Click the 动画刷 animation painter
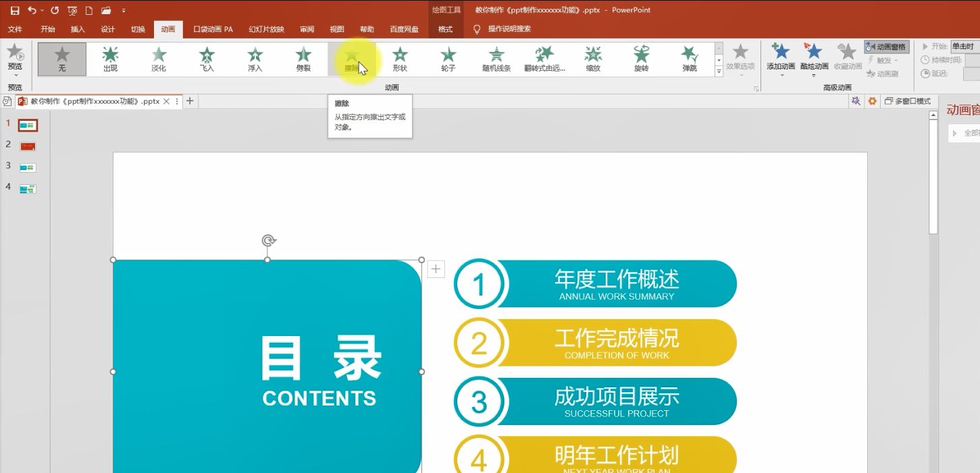The image size is (980, 473). 883,74
